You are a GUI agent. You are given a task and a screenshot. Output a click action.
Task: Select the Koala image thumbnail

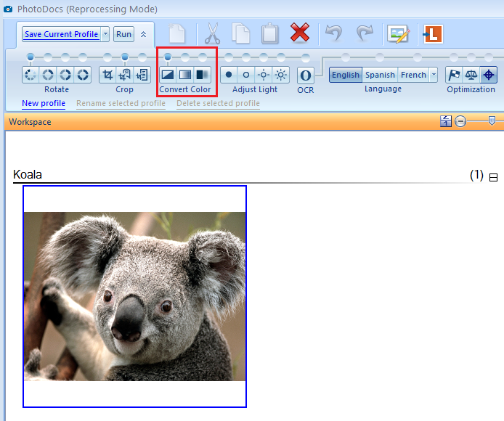(x=134, y=296)
